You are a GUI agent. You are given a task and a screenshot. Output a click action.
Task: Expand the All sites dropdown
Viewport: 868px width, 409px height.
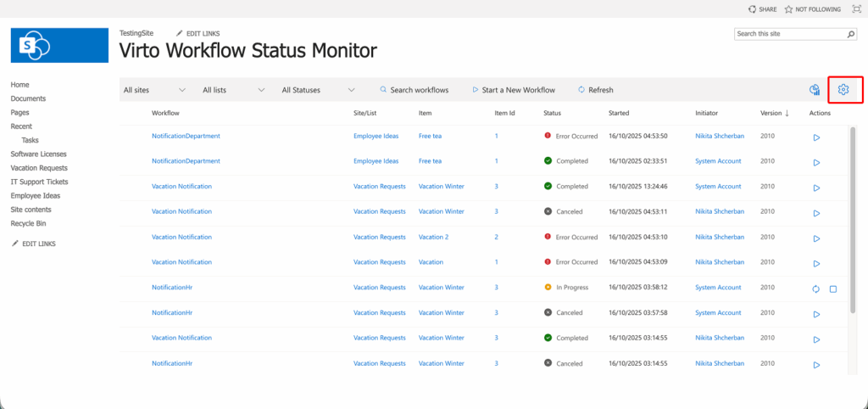pos(154,90)
